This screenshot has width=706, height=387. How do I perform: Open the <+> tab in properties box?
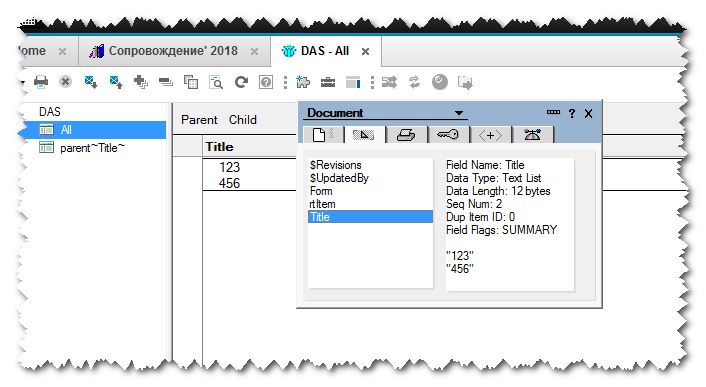tap(490, 135)
